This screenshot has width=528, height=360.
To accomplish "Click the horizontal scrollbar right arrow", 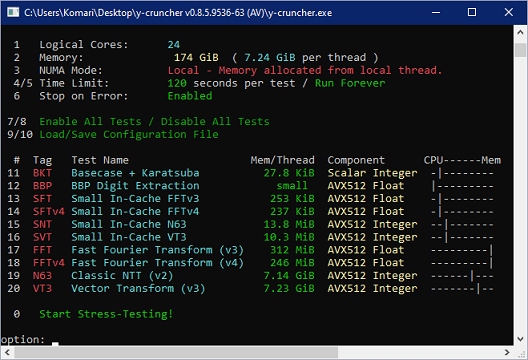I will [507, 353].
